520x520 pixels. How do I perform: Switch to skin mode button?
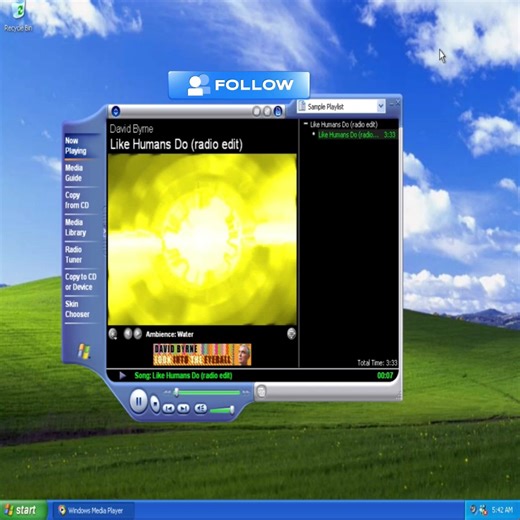pos(261,391)
